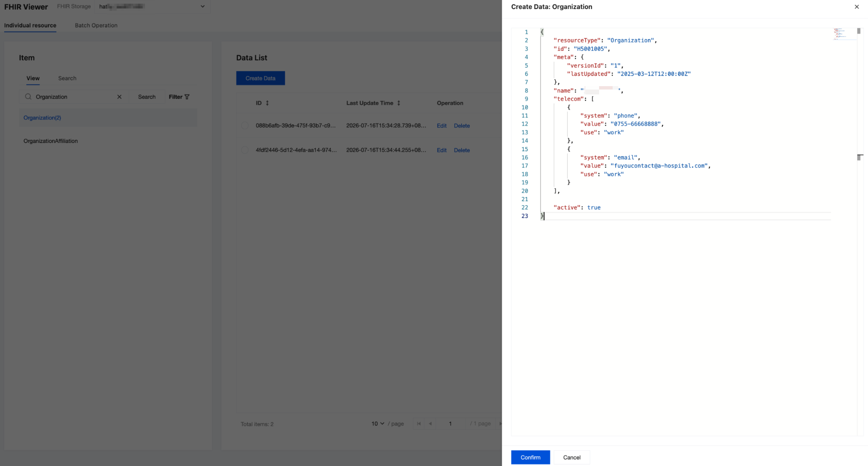This screenshot has height=466, width=868.
Task: Click the "resourceType" key in editor
Action: pos(577,40)
